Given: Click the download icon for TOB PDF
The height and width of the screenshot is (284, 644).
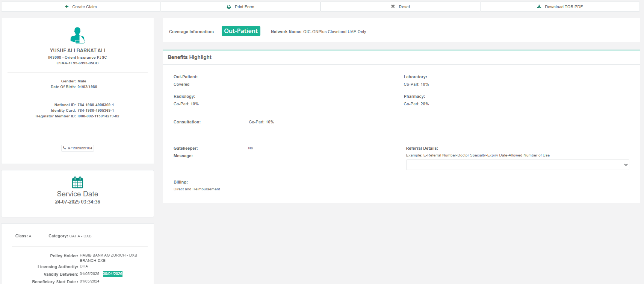Looking at the screenshot, I should pos(539,7).
